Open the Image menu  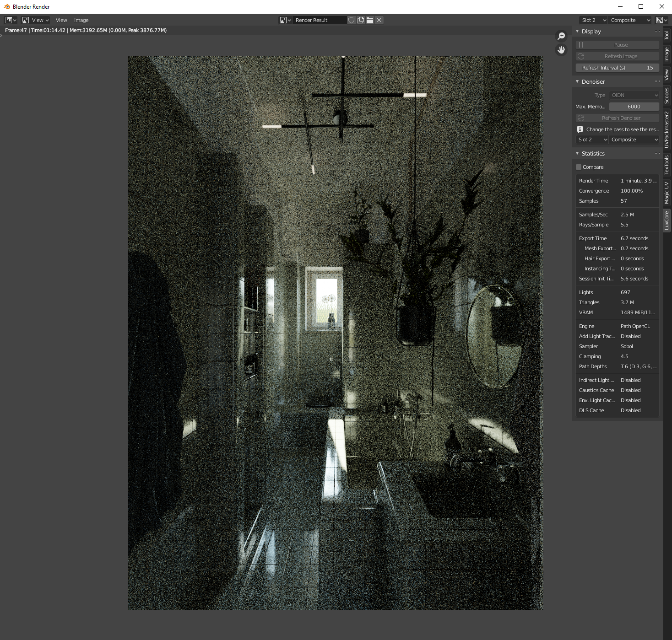[81, 20]
